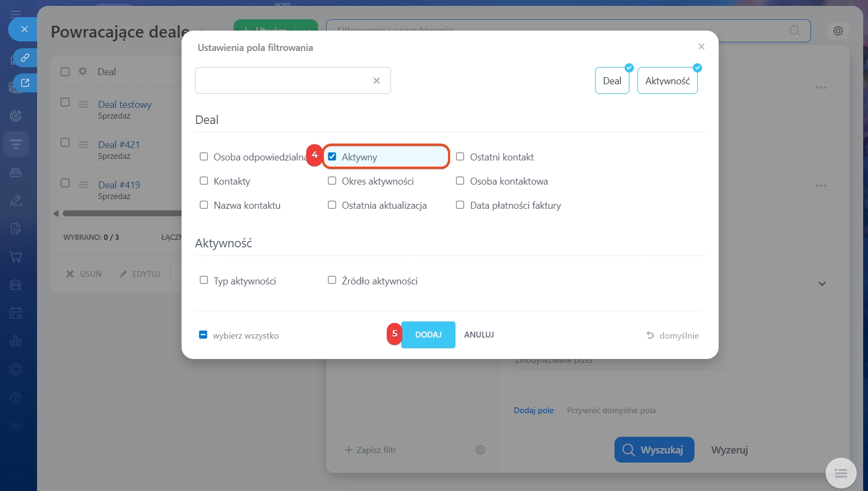The width and height of the screenshot is (868, 491).
Task: Open row actions menu for Deal #419
Action: pos(83,185)
